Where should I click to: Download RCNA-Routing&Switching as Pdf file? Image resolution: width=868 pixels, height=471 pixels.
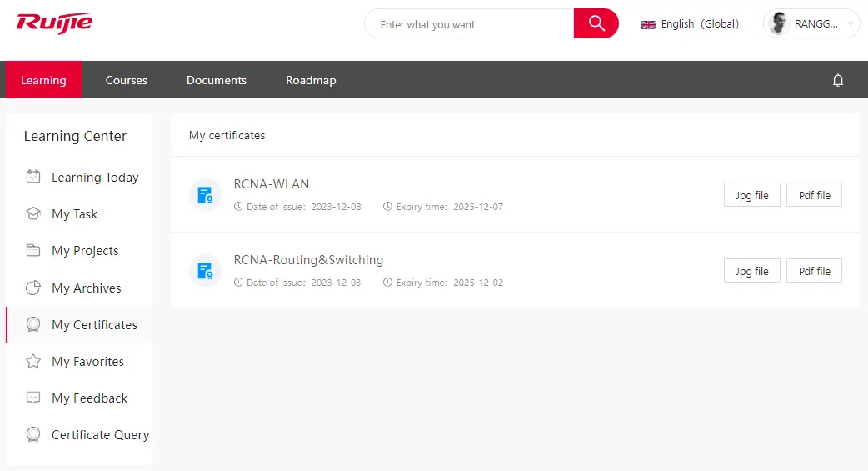pos(814,271)
